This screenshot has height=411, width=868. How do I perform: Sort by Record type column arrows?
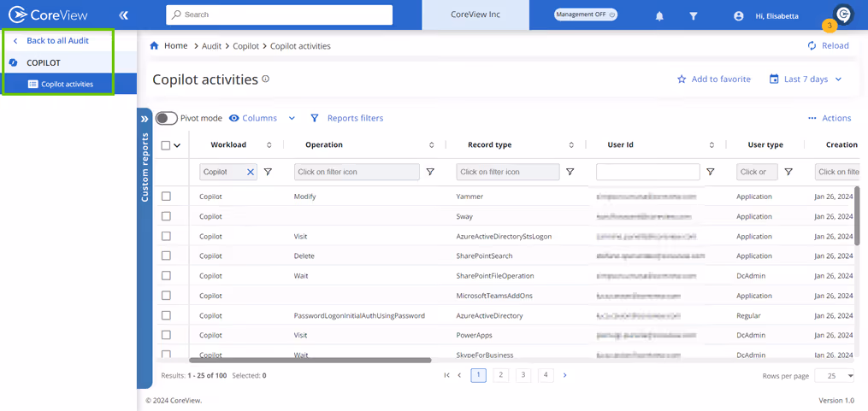571,145
